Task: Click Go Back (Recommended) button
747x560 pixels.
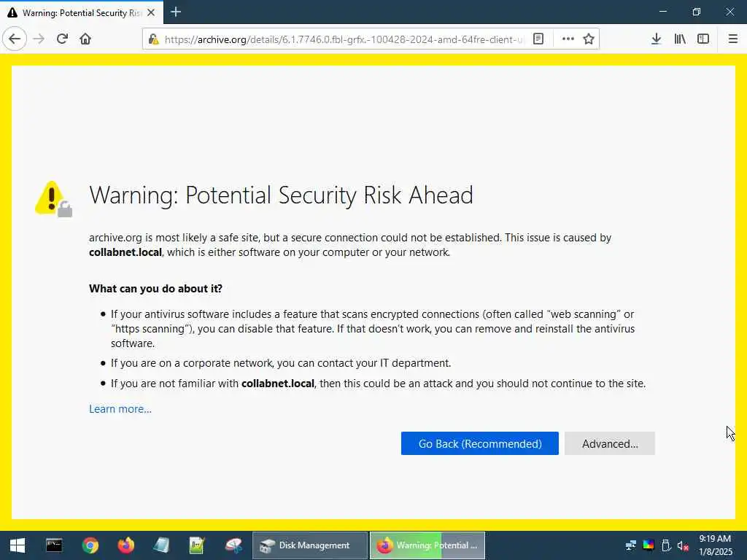Action: 480,443
